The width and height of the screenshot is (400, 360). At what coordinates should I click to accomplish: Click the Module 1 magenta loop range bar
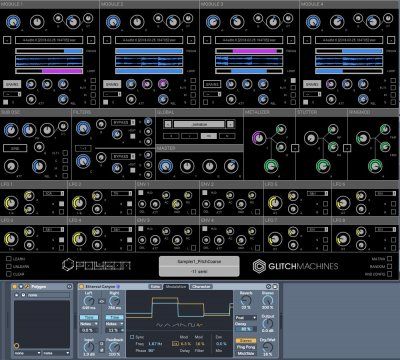pos(62,71)
